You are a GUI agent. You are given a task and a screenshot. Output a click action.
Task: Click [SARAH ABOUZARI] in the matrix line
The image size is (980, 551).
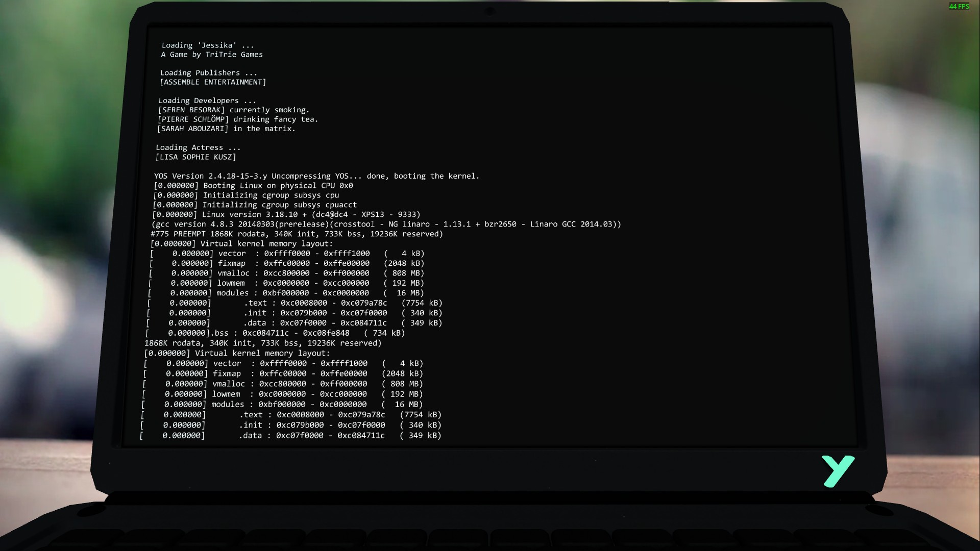pyautogui.click(x=226, y=129)
